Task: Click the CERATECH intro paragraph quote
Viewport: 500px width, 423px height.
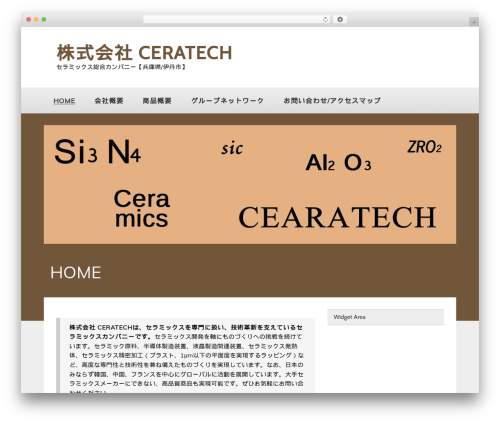Action: [x=186, y=356]
